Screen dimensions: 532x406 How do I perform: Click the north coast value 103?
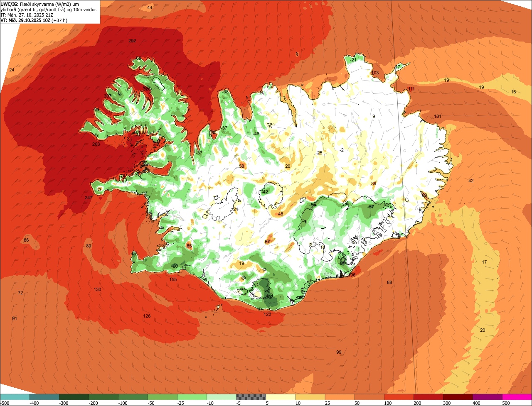[375, 73]
